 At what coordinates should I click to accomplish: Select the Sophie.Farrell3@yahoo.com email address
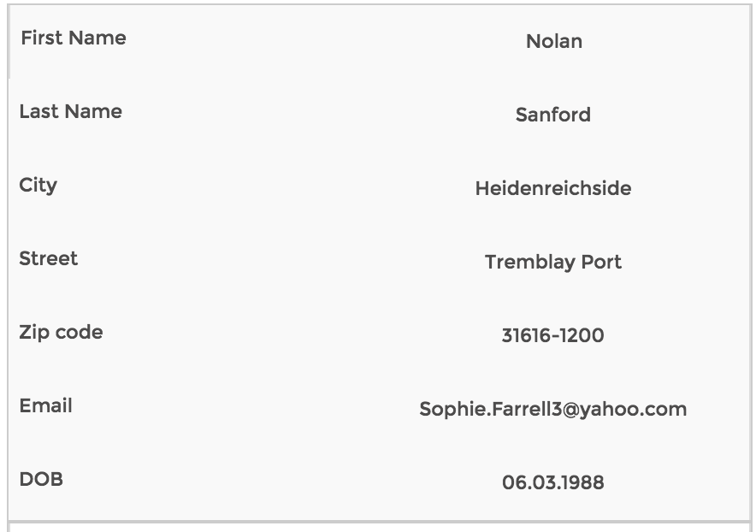[553, 410]
